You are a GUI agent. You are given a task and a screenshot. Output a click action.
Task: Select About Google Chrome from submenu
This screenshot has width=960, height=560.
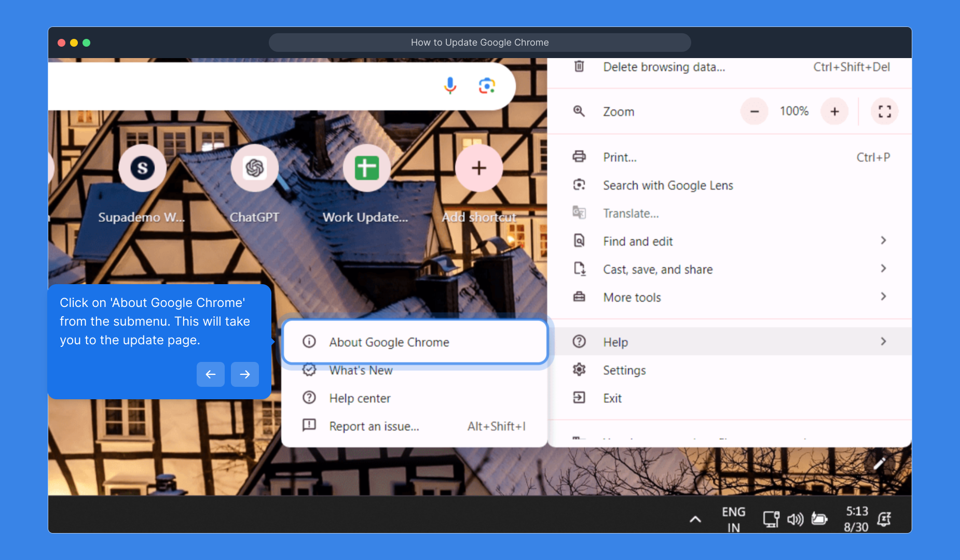389,342
